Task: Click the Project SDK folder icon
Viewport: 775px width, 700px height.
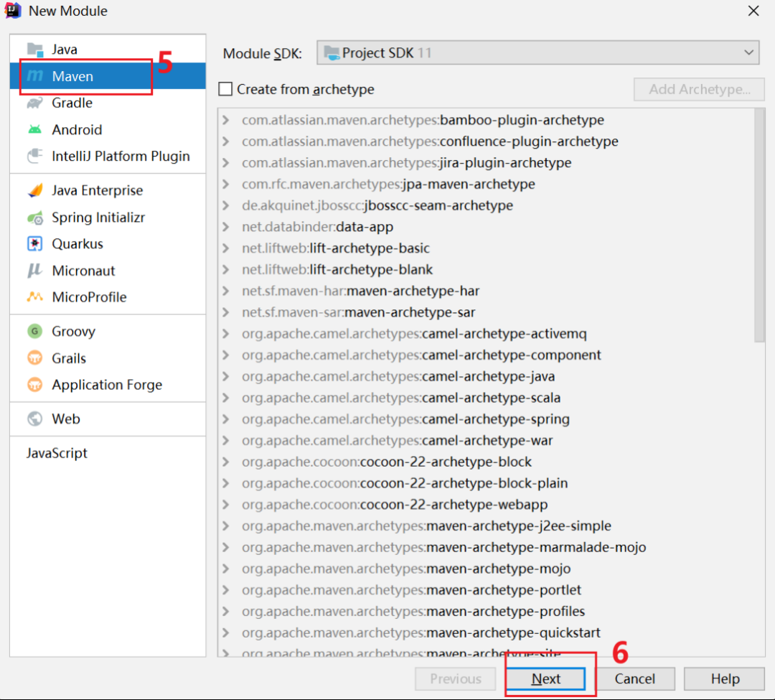Action: tap(332, 53)
